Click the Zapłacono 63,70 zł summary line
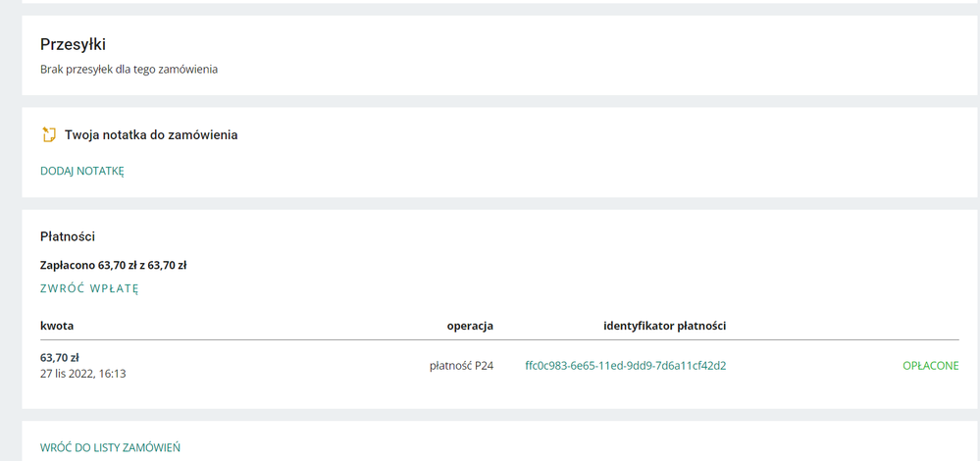980x461 pixels. [x=114, y=265]
